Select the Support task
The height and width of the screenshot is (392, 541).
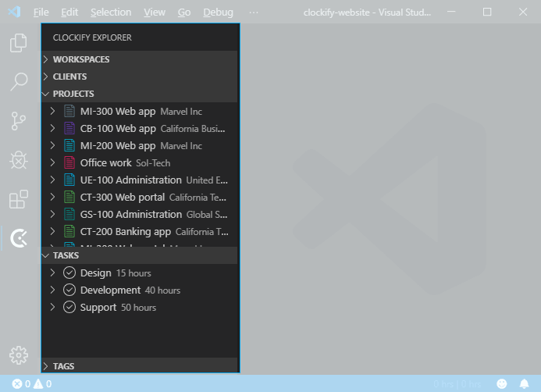click(140, 307)
